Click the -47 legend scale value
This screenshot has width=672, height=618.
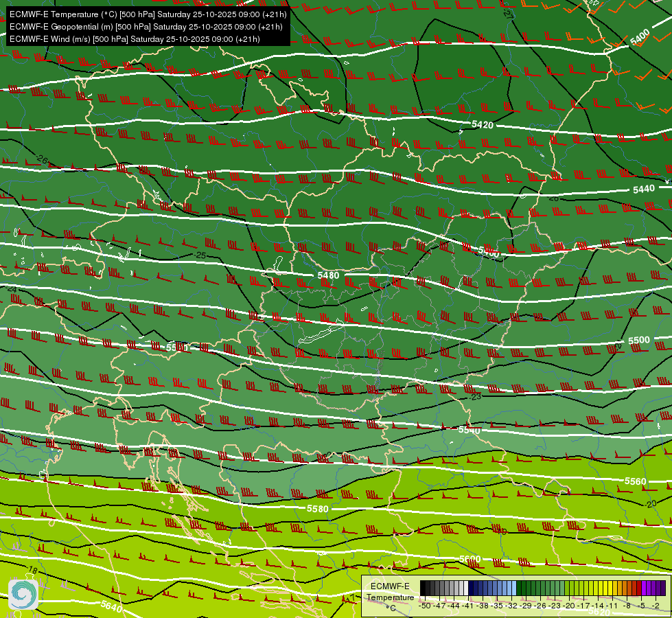coord(440,606)
